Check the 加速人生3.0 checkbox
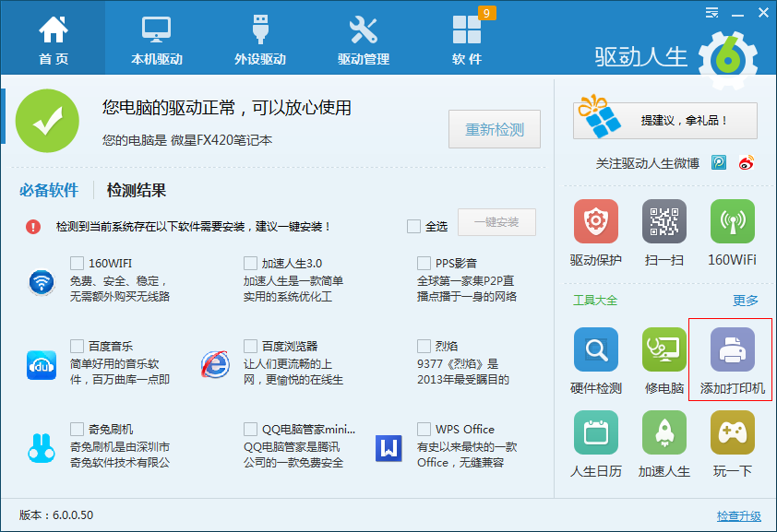 coord(250,263)
